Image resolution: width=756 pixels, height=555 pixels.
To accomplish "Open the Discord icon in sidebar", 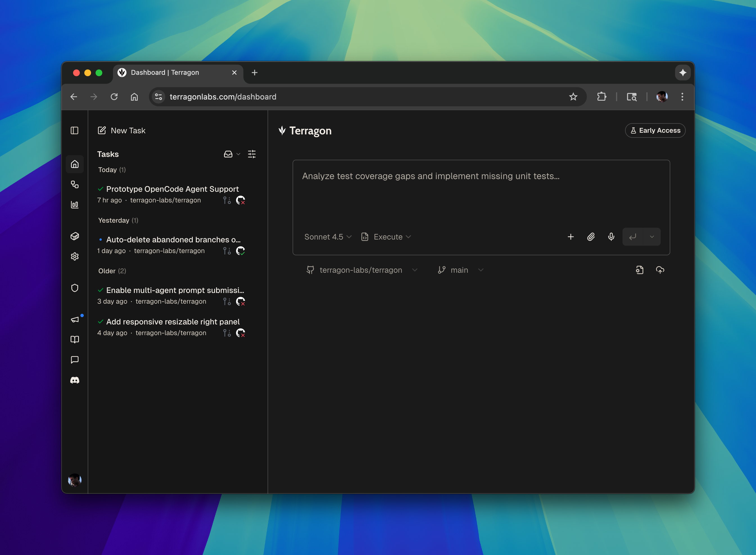I will coord(74,380).
